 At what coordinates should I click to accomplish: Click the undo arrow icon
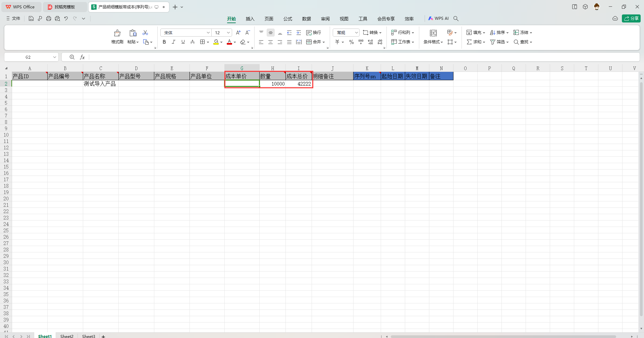point(66,18)
